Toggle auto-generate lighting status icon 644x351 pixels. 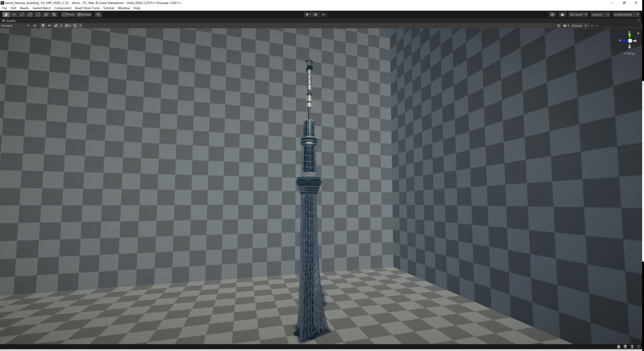click(x=632, y=347)
